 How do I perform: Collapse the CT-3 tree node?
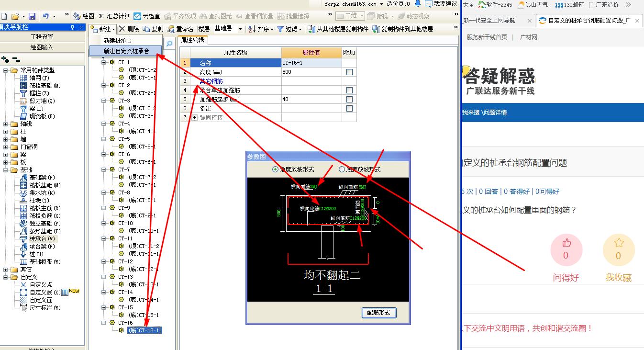(103, 101)
